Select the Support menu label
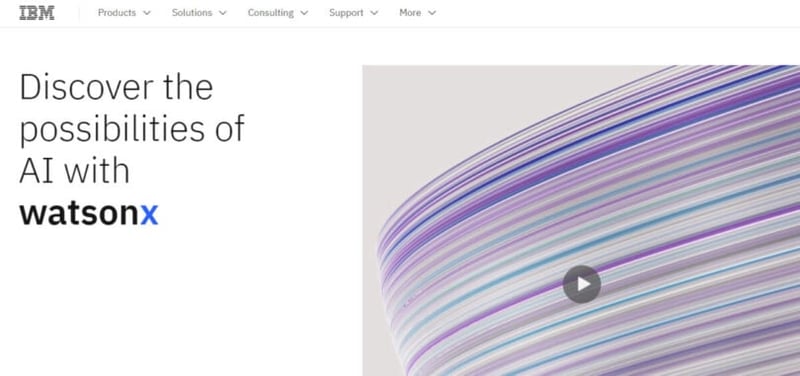The width and height of the screenshot is (800, 376). [x=346, y=13]
